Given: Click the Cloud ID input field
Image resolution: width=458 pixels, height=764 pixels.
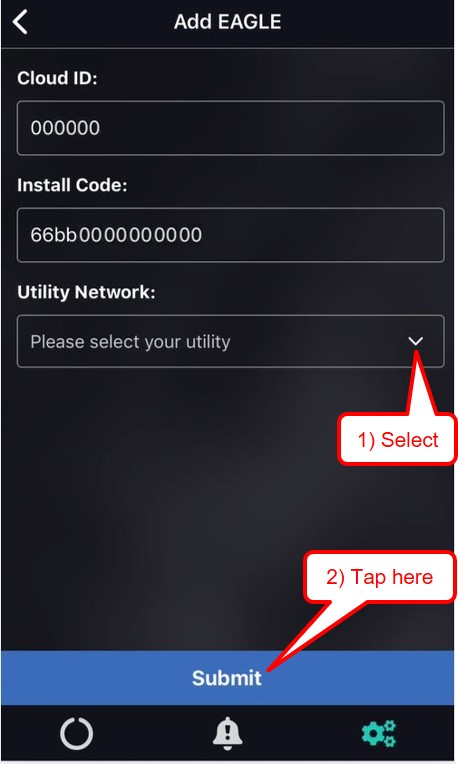Looking at the screenshot, I should tap(230, 128).
